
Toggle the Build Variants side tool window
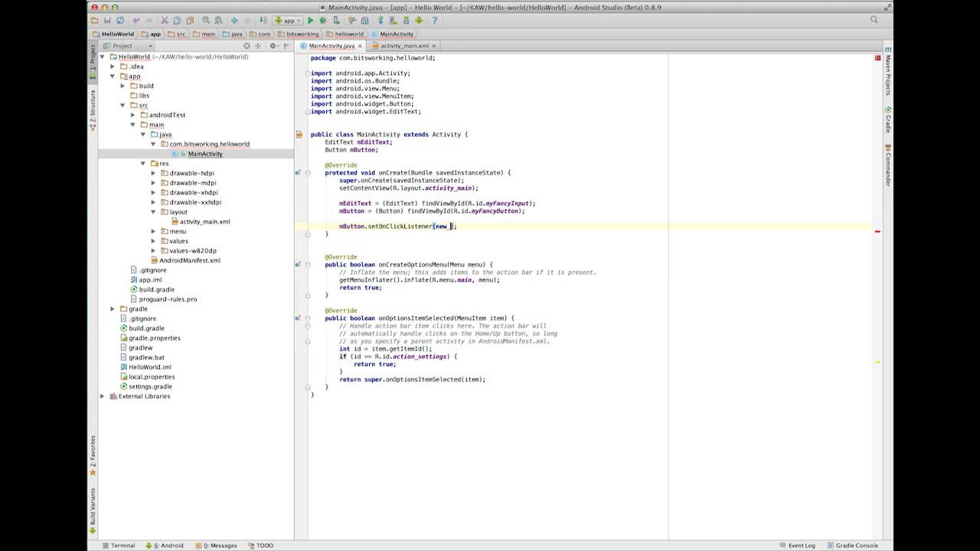click(93, 510)
